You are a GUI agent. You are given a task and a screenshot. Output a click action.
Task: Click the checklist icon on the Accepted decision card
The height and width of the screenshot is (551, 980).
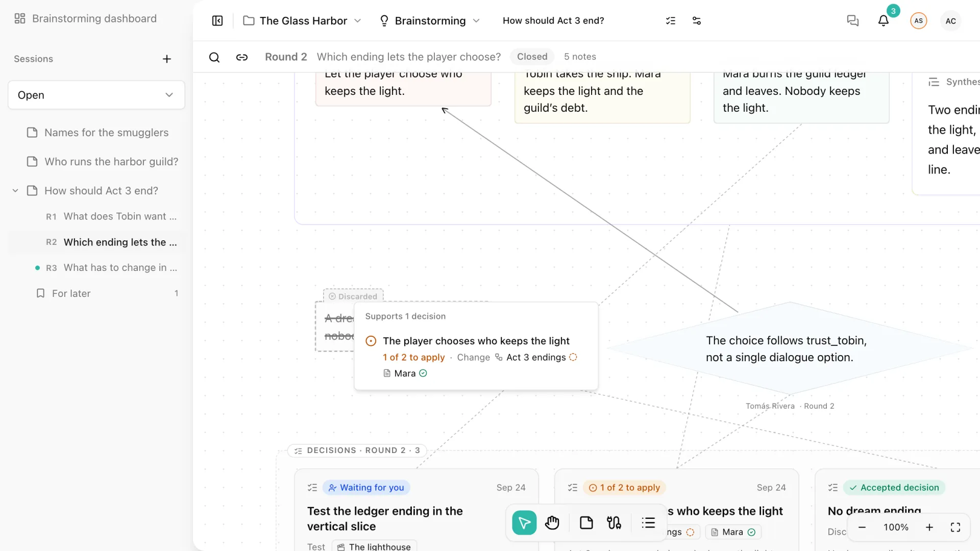pyautogui.click(x=833, y=488)
